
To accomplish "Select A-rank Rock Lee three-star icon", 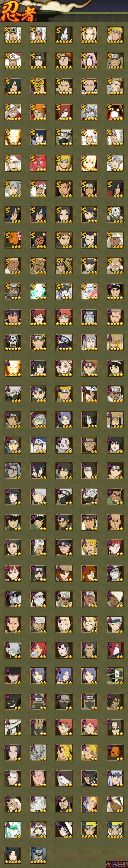I will coord(115,368).
